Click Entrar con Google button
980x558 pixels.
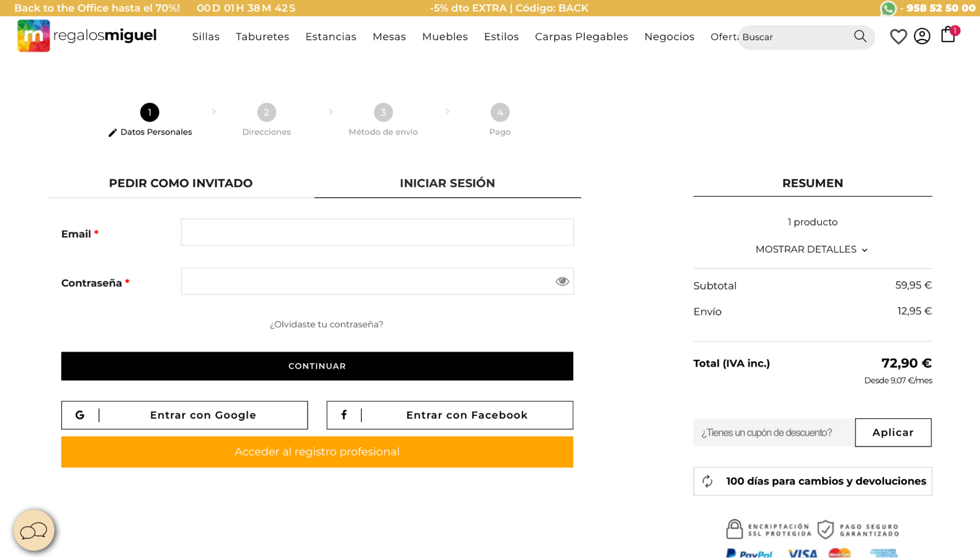[184, 415]
